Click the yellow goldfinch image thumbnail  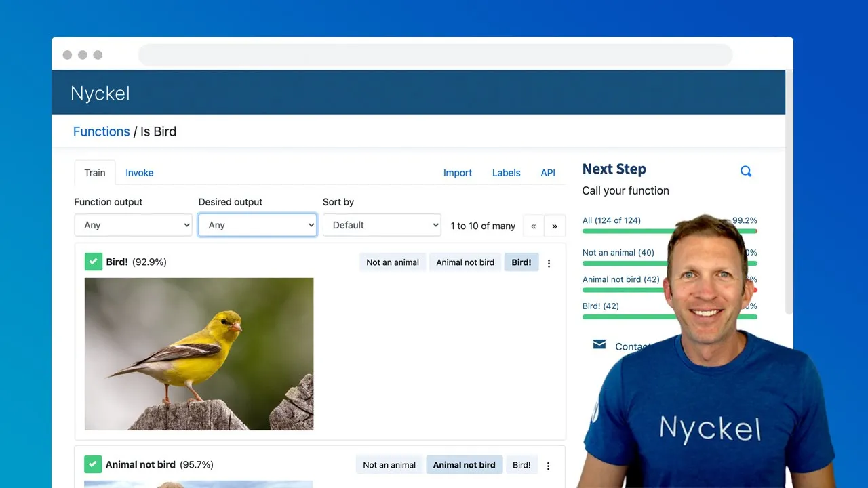pos(199,354)
